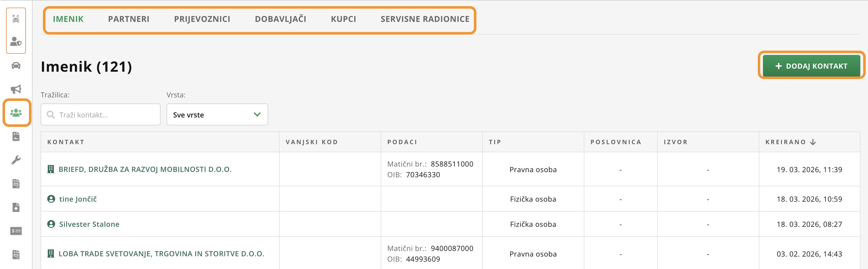The image size is (868, 269).
Task: Click the megaphone marketing icon
Action: pos(16,89)
